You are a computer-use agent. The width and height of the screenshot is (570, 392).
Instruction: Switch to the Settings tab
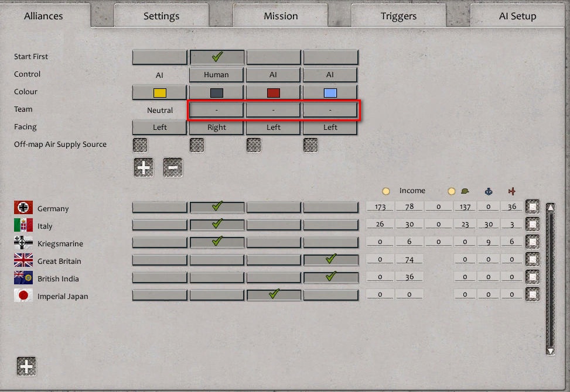click(162, 16)
